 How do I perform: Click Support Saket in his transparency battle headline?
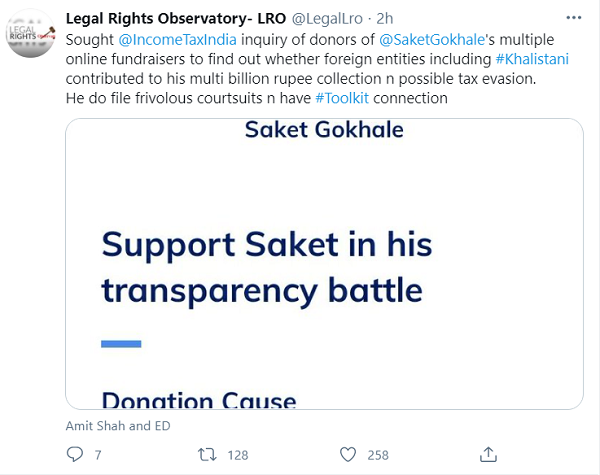point(262,267)
